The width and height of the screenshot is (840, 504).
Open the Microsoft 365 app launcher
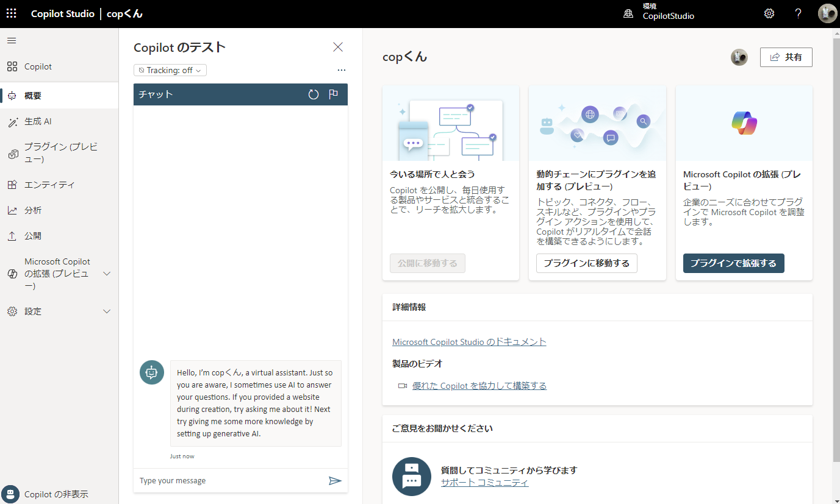[x=11, y=13]
